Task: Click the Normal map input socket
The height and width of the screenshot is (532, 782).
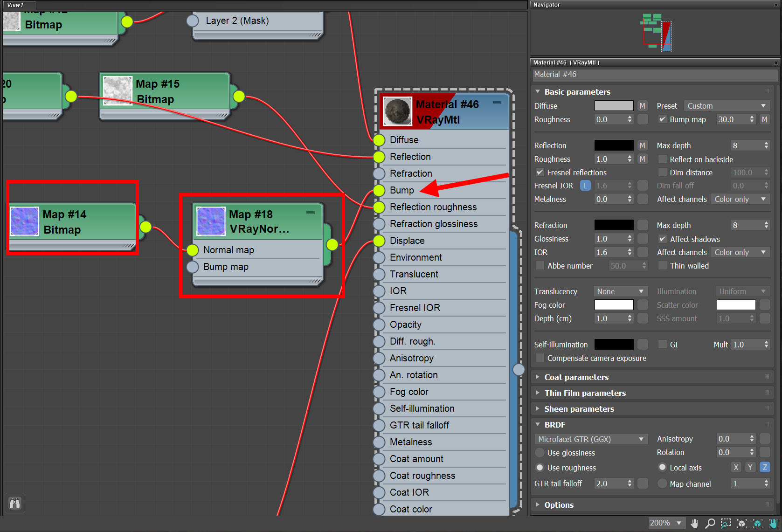Action: click(193, 250)
